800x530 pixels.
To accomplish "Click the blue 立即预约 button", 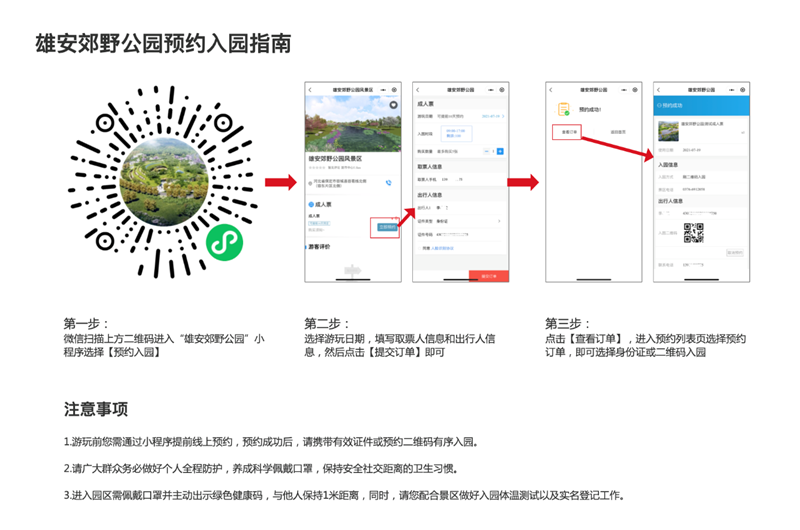I will coord(387,227).
